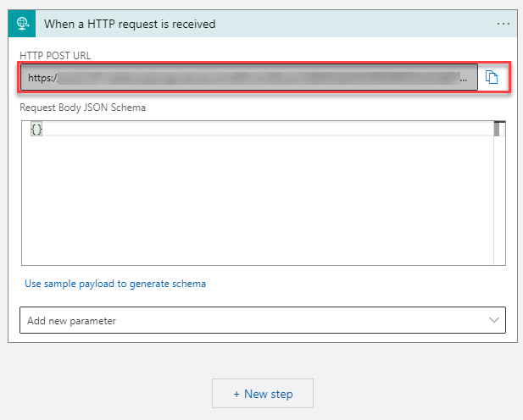The width and height of the screenshot is (523, 420).
Task: Click the https text in the URL box
Action: pyautogui.click(x=42, y=78)
